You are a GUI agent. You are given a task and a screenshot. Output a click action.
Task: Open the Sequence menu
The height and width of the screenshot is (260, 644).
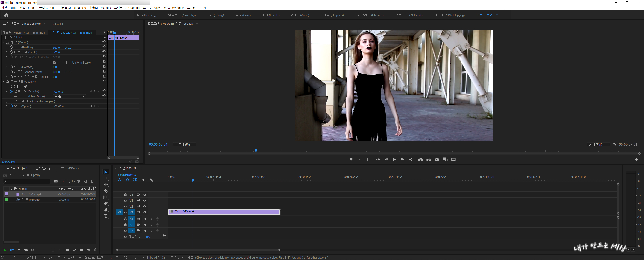tap(72, 8)
